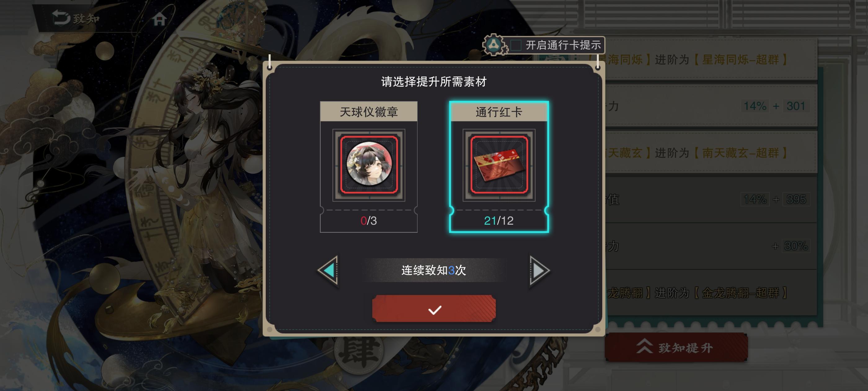
Task: Choose 通行红卡 card as upgrade material
Action: pyautogui.click(x=499, y=167)
